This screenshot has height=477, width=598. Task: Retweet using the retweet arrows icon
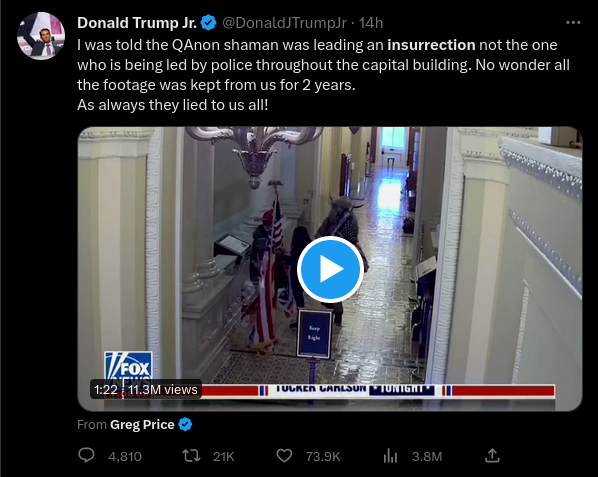[191, 456]
